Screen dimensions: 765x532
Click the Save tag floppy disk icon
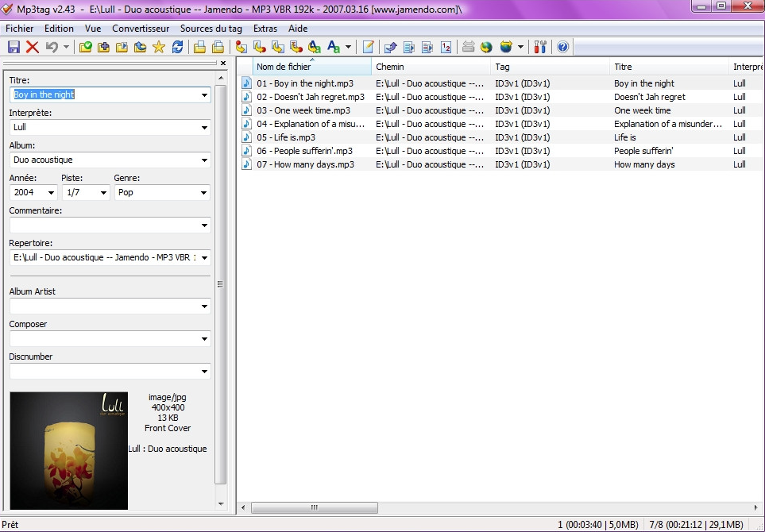14,48
